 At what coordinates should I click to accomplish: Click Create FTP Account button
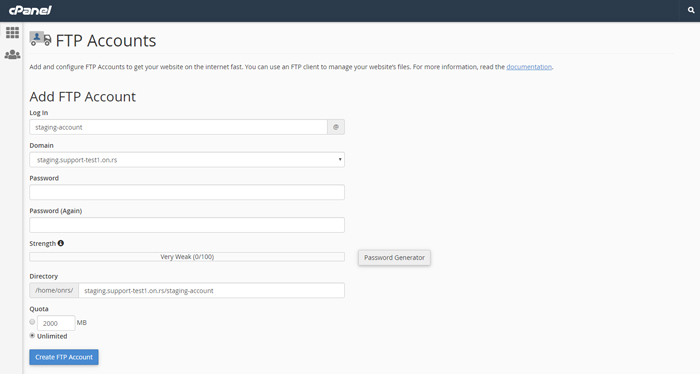(x=64, y=357)
